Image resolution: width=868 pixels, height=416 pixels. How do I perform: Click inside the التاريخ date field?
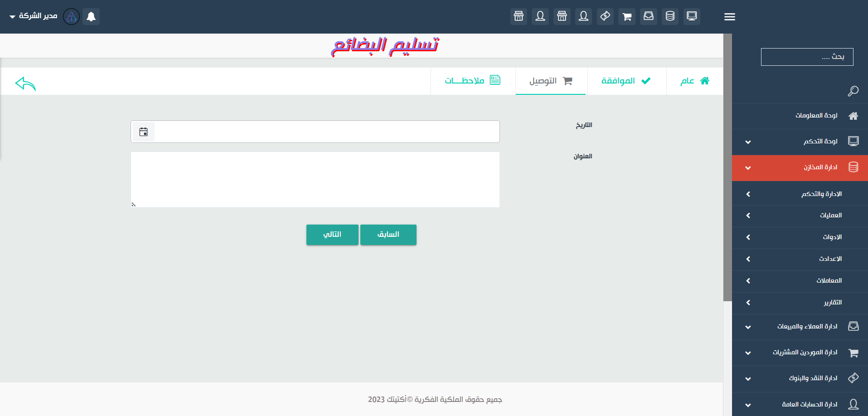click(x=315, y=132)
